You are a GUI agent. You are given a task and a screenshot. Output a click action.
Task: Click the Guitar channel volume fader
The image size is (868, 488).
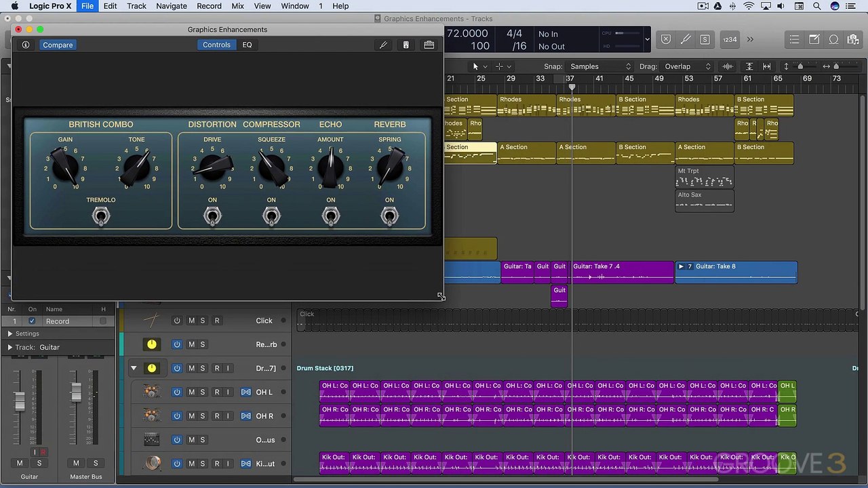(x=20, y=401)
